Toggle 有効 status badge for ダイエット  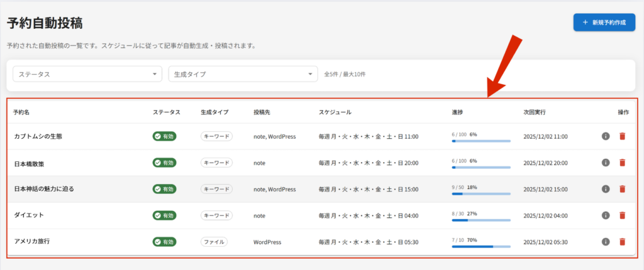165,215
